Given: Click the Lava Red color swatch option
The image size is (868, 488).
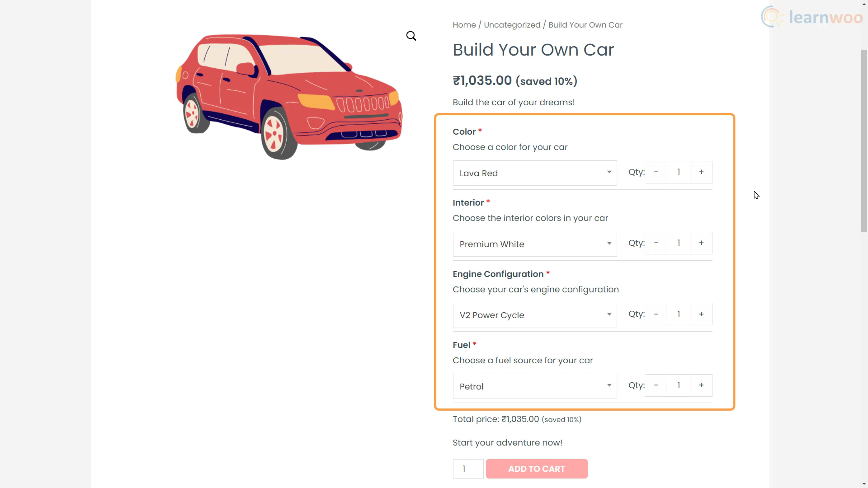Looking at the screenshot, I should tap(534, 173).
